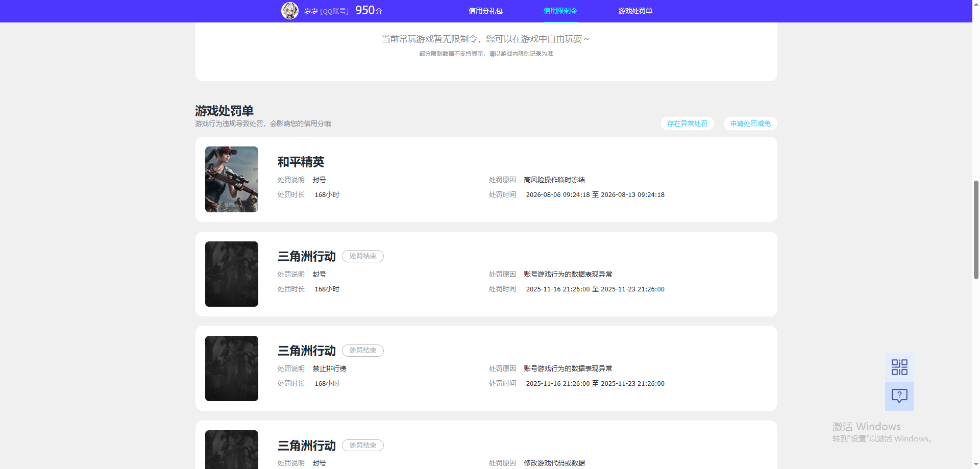Click username 岁岁 [QQ账号]

click(326, 11)
